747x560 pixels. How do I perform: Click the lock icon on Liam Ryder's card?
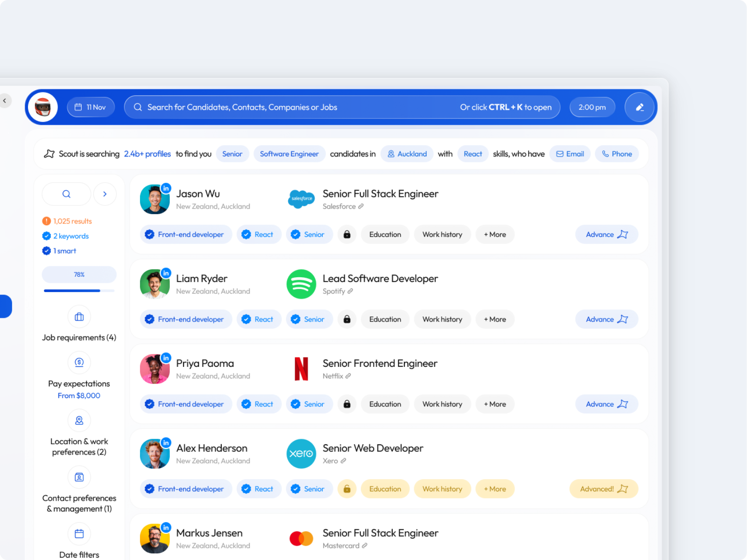coord(347,319)
